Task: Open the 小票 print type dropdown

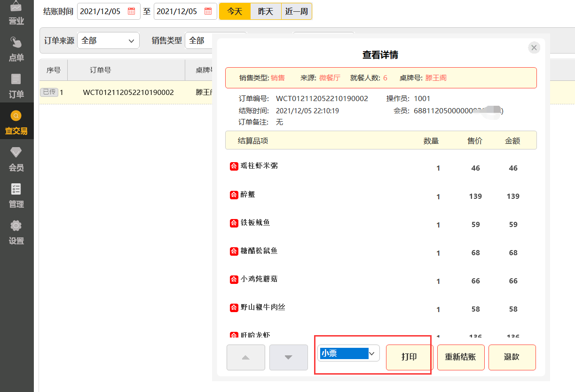Action: point(348,353)
